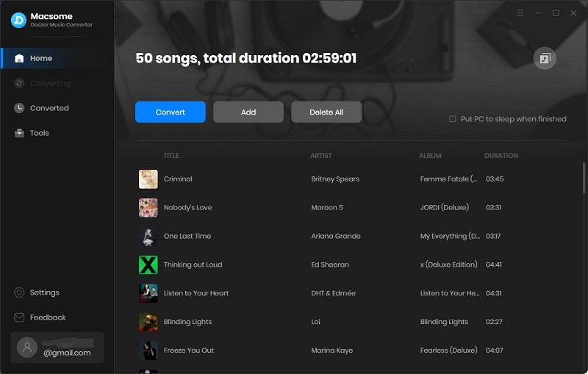Click album Femme Fatale
The image size is (588, 374).
coord(448,179)
